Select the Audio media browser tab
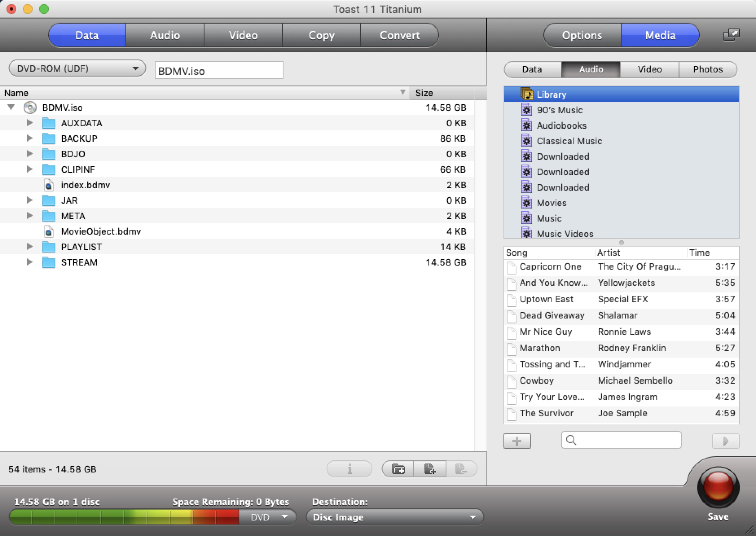The width and height of the screenshot is (756, 536). click(591, 69)
